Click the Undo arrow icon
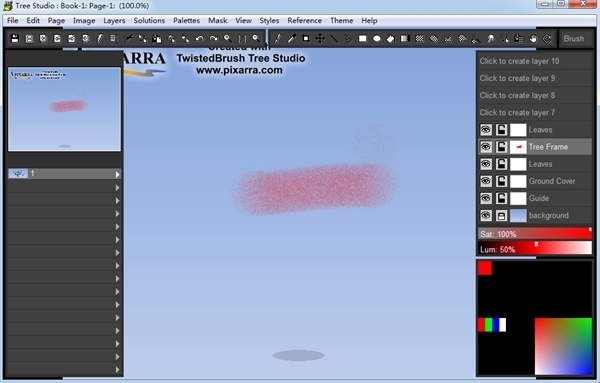 (199, 38)
